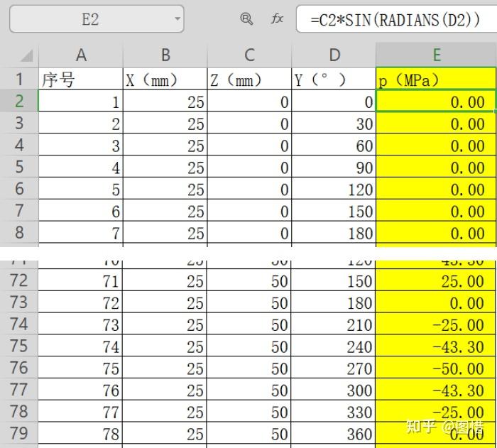Click yellow cell showing -50.00
497x448 pixels.
(436, 368)
